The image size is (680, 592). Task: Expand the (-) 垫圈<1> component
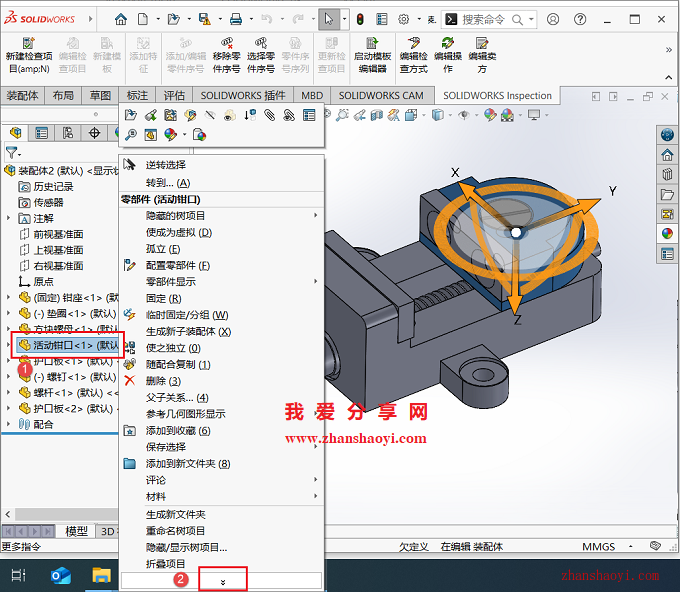click(8, 313)
